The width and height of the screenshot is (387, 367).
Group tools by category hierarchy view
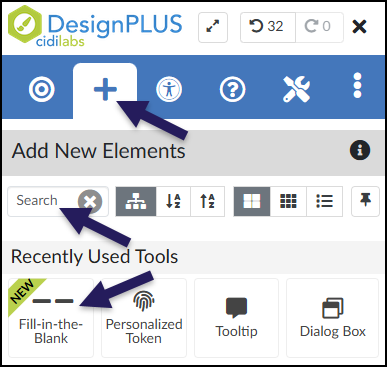click(x=136, y=201)
